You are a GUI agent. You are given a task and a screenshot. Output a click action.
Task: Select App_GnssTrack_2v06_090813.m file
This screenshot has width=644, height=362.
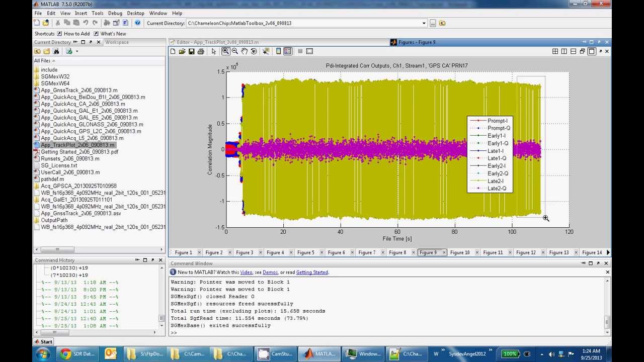click(x=79, y=90)
